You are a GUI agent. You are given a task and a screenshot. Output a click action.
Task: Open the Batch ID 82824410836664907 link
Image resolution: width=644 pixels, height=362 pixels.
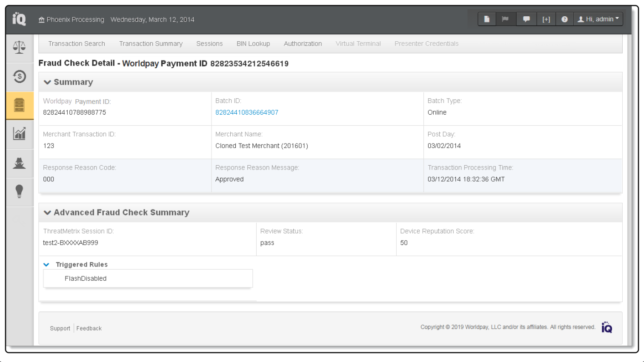click(247, 112)
